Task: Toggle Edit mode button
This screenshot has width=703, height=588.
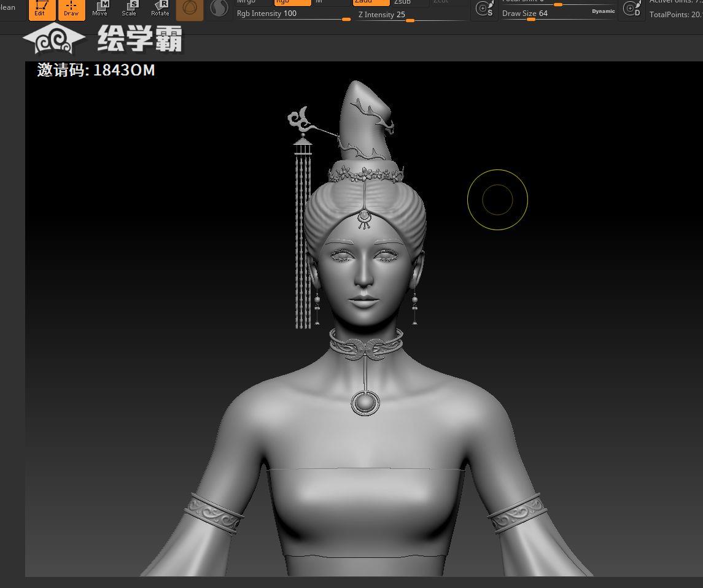Action: point(42,9)
